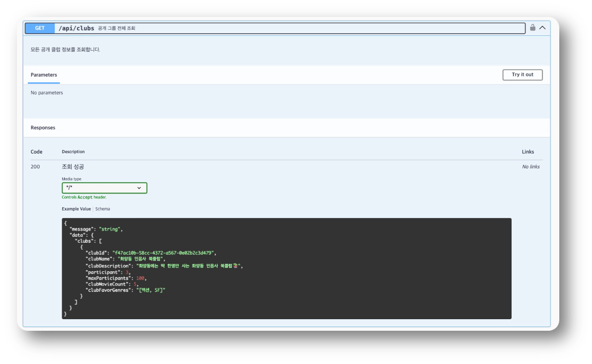Click the Media type label

71,179
